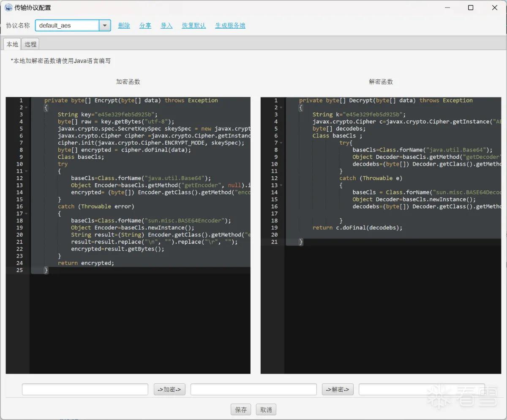
Task: Click line number 25 in the encrypt editor gutter
Action: [x=20, y=270]
